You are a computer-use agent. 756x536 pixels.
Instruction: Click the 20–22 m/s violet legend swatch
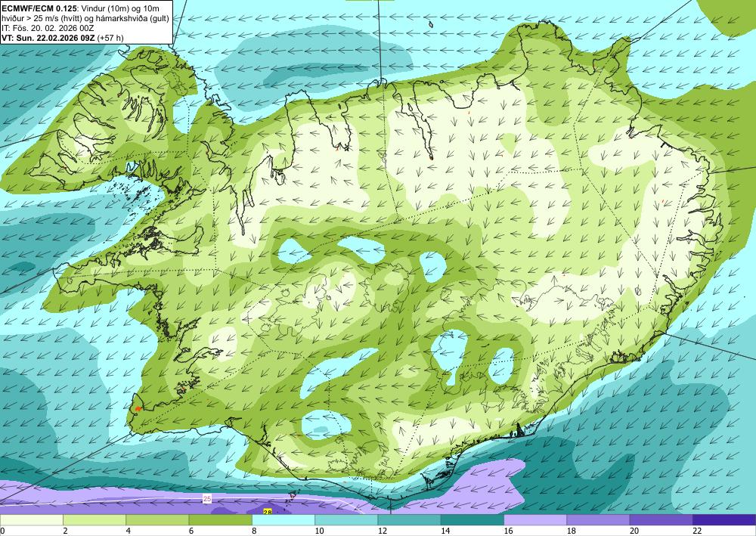tap(661, 520)
